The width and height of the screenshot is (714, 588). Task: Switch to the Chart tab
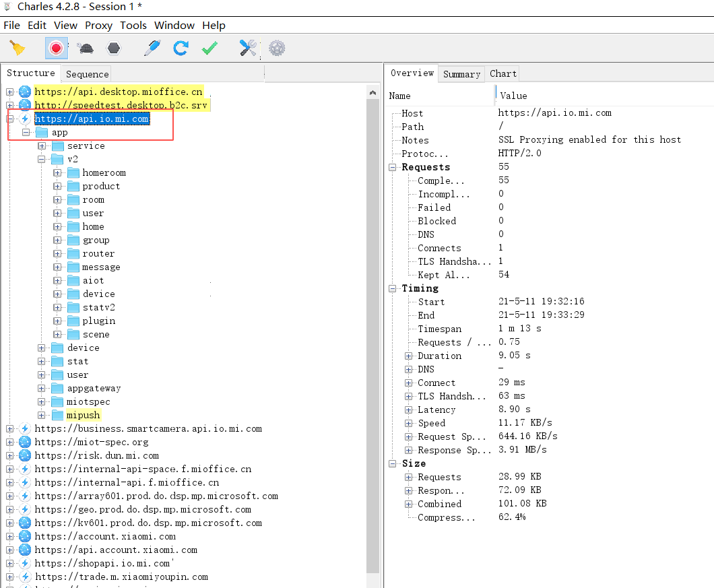coord(502,74)
